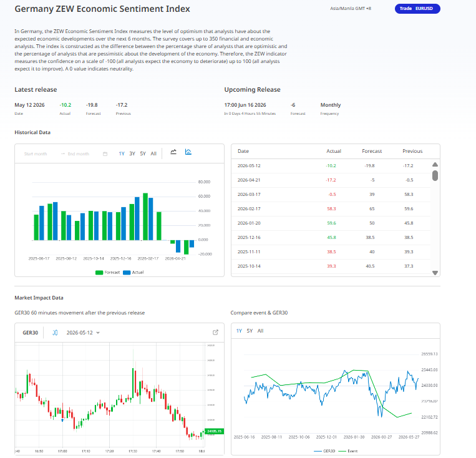
Task: Select 1Y range in Historical Data chart
Action: pos(122,153)
